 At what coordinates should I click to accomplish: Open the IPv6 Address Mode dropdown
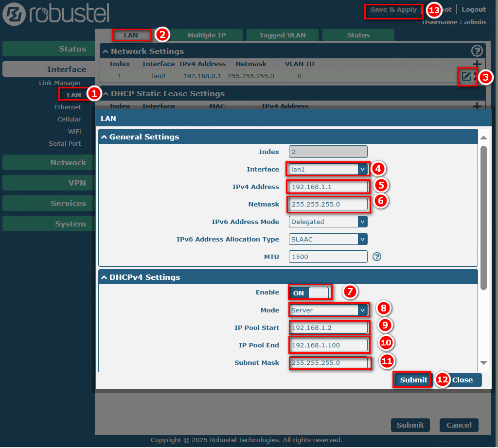[328, 222]
